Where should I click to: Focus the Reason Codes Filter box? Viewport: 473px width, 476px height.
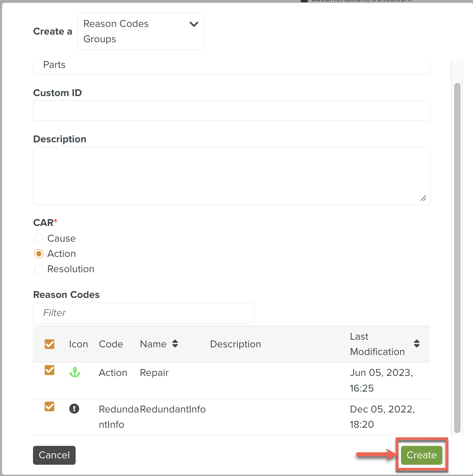[144, 313]
